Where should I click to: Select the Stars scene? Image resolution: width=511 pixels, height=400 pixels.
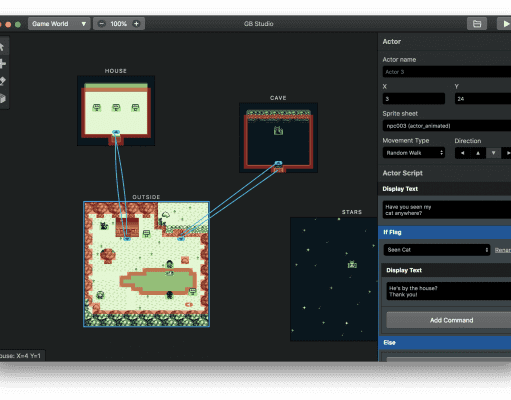point(334,279)
